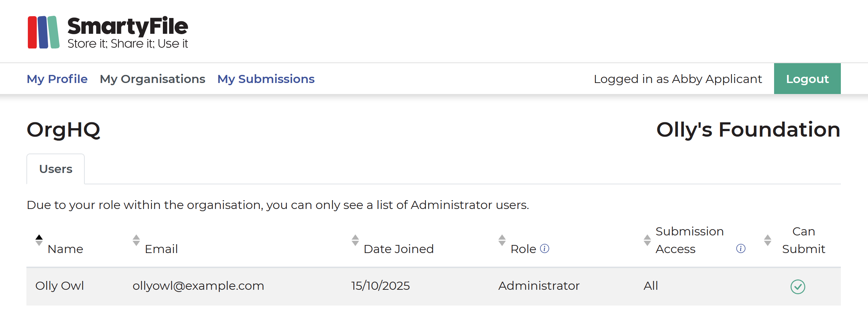Click the SmartyFile tagline text

point(128,44)
